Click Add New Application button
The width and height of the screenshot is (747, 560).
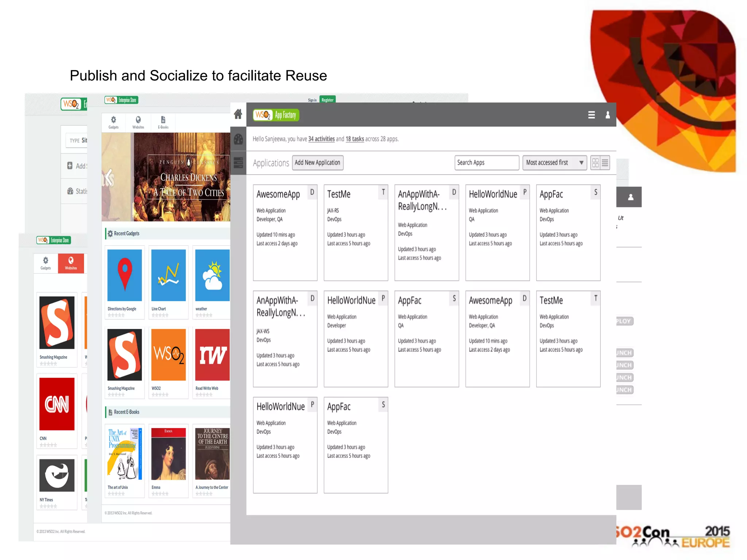click(x=317, y=163)
